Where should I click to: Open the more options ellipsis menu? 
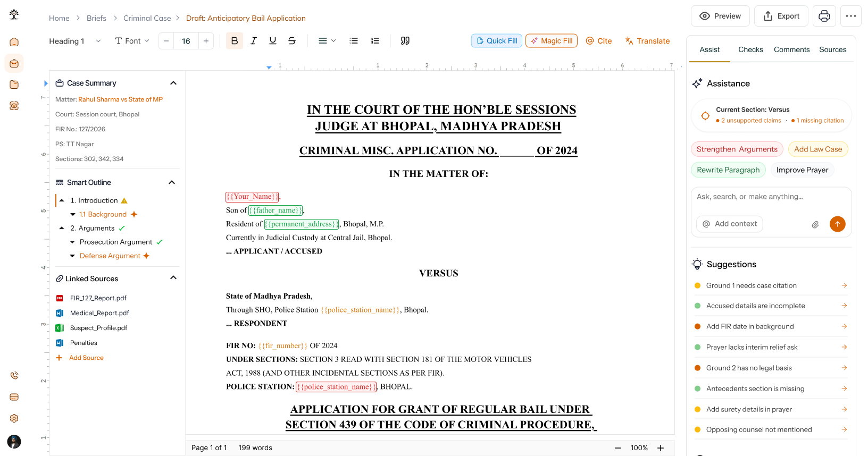click(x=851, y=16)
